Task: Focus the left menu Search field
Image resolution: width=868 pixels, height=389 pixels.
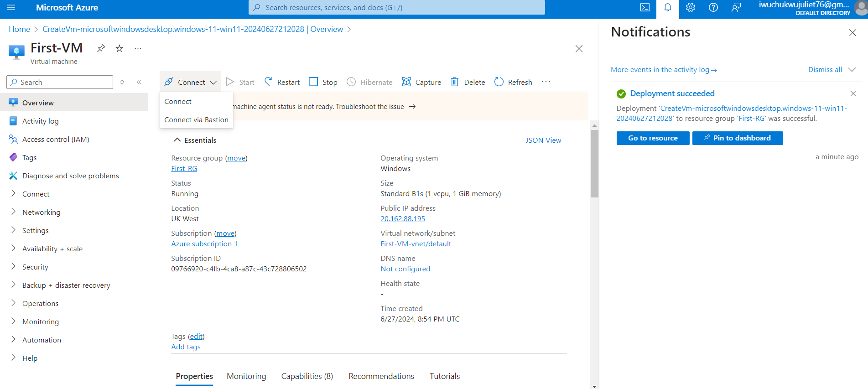Action: [x=60, y=82]
